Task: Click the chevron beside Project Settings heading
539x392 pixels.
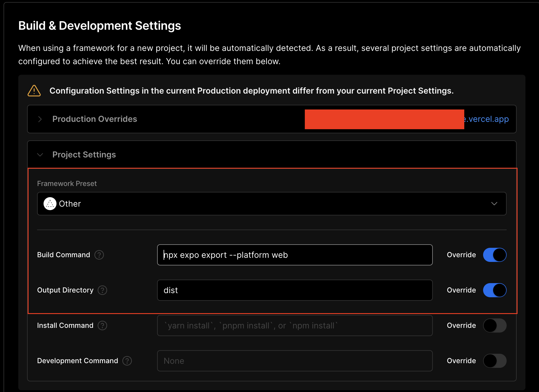Action: 40,155
